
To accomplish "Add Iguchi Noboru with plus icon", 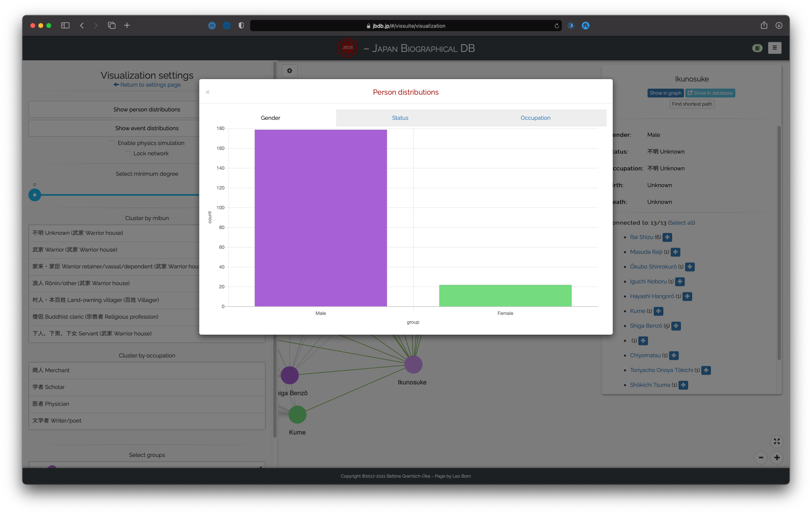I will coord(680,282).
